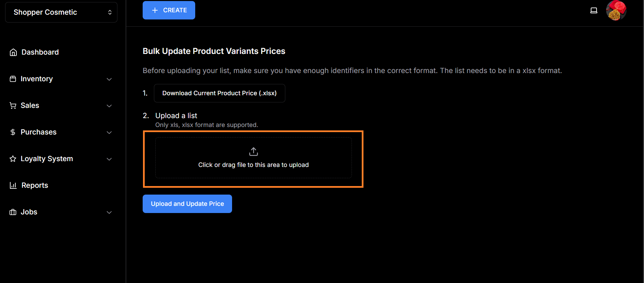Download Current Product Price xlsx file
The image size is (644, 283).
219,93
